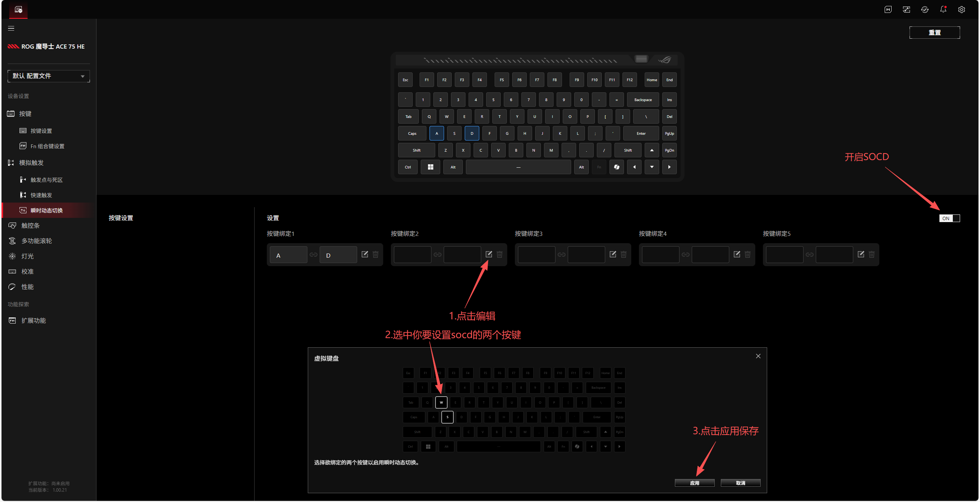The width and height of the screenshot is (980, 502).
Task: Open 快速触发 in the sidebar
Action: click(41, 195)
